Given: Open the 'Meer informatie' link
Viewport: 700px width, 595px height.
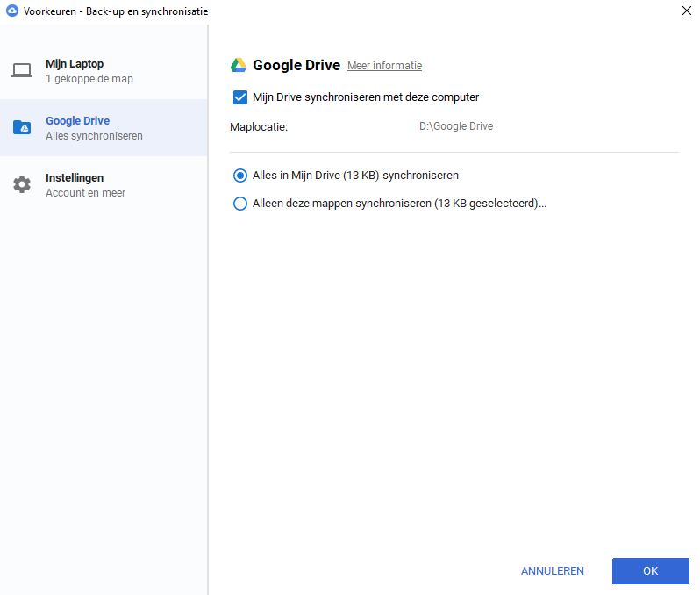Looking at the screenshot, I should 384,66.
